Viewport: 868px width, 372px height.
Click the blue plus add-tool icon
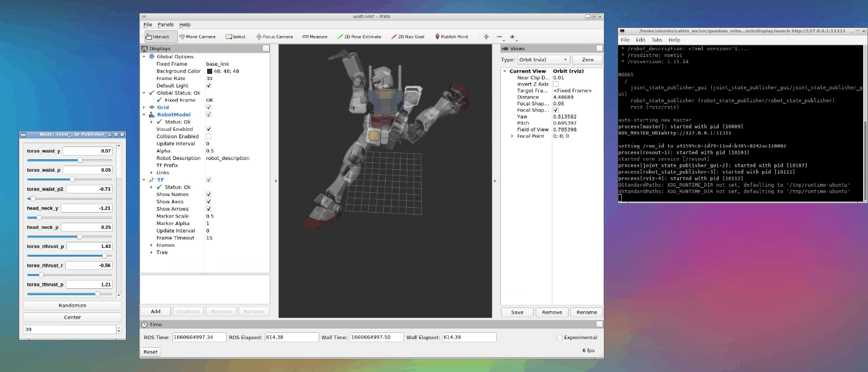pos(486,37)
